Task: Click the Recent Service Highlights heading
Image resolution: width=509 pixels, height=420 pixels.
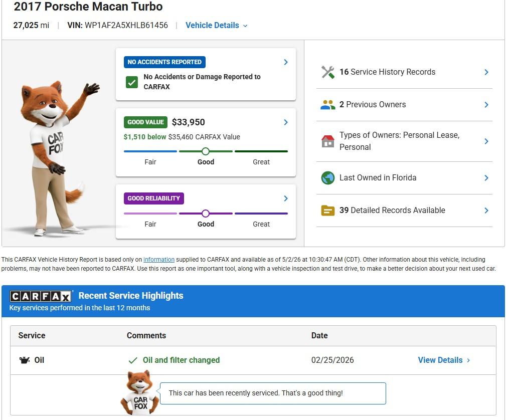Action: (131, 296)
